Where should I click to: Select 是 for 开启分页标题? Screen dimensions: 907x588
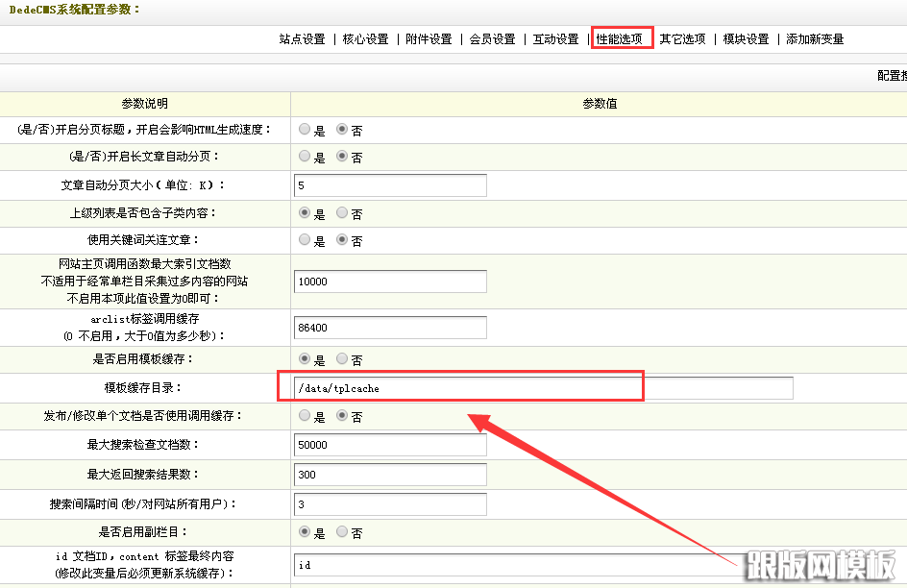click(x=305, y=130)
